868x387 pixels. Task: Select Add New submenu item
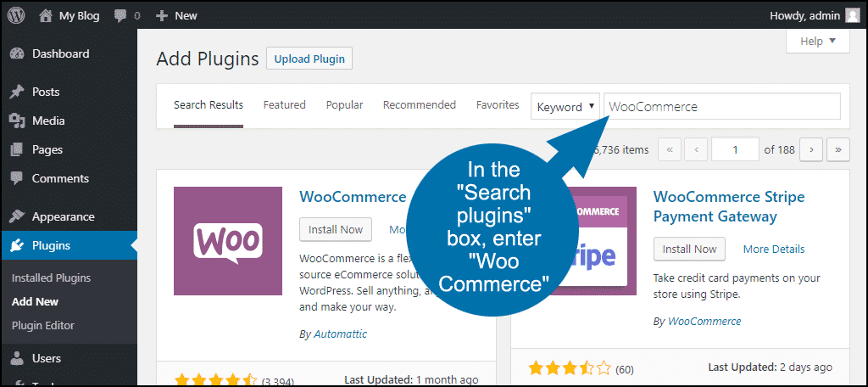click(35, 302)
